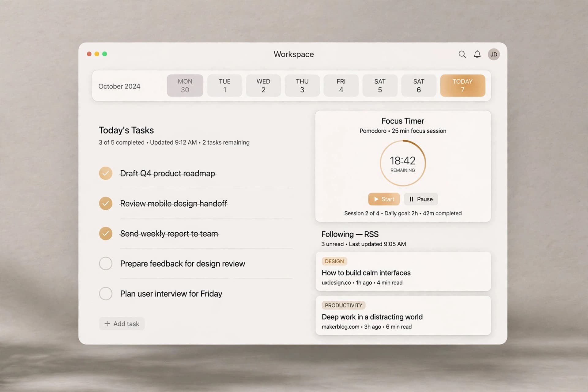Viewport: 588px width, 392px height.
Task: Uncheck Review mobile design handoff task
Action: coord(106,203)
